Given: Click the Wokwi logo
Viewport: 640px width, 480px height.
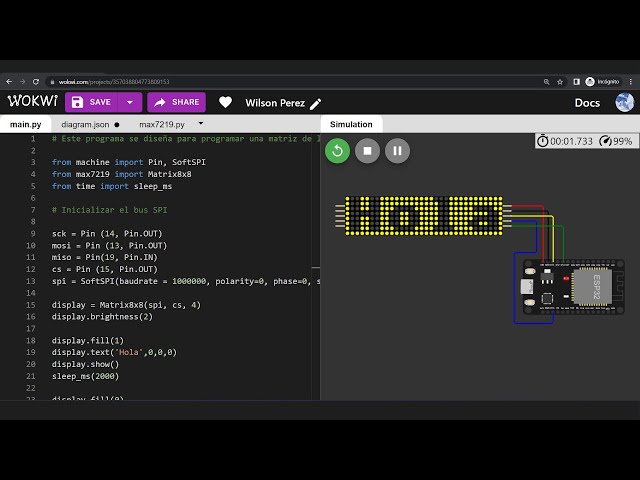Looking at the screenshot, I should 33,101.
